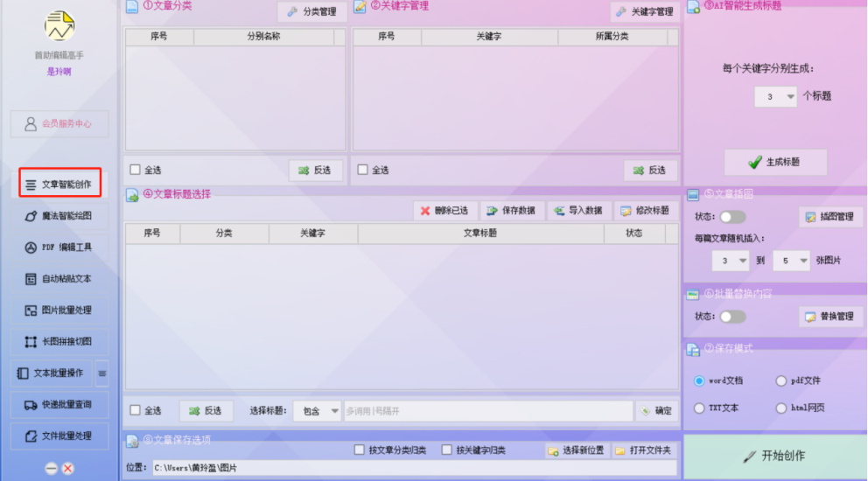Click 修改标题 button

click(x=646, y=211)
